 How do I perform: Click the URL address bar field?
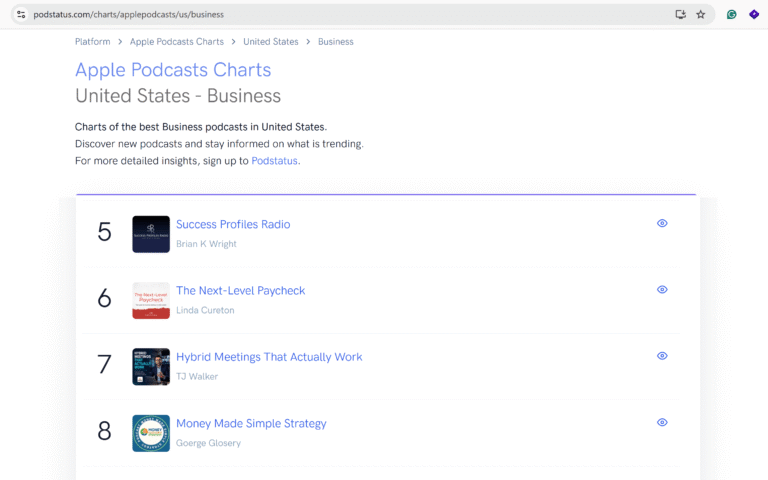click(x=343, y=15)
